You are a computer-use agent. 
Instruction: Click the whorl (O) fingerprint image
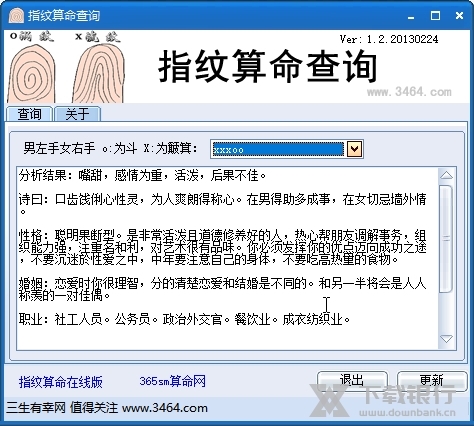pyautogui.click(x=32, y=74)
